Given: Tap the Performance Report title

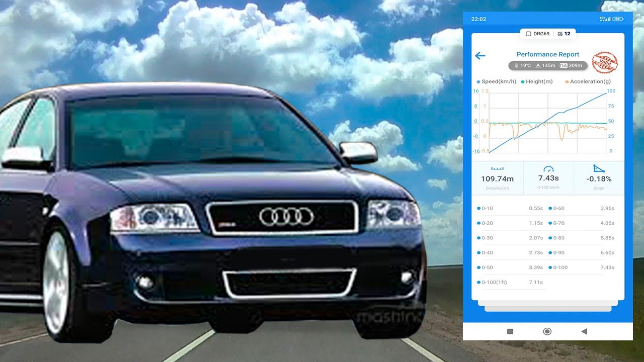Looking at the screenshot, I should pyautogui.click(x=548, y=54).
